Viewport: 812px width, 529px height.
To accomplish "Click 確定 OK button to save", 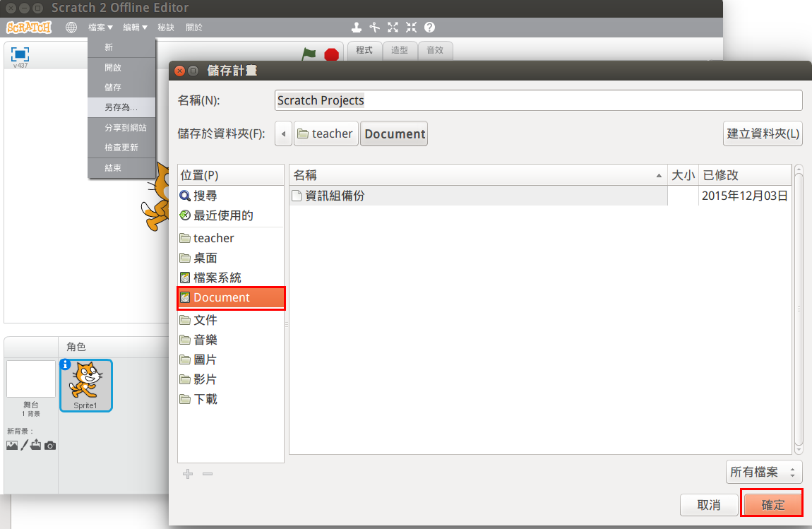I will tap(772, 504).
